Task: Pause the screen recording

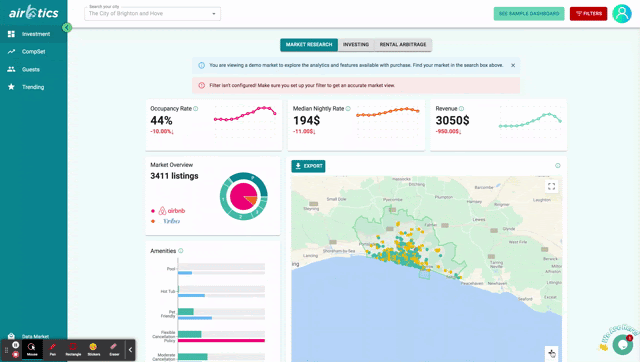Action: (x=16, y=345)
